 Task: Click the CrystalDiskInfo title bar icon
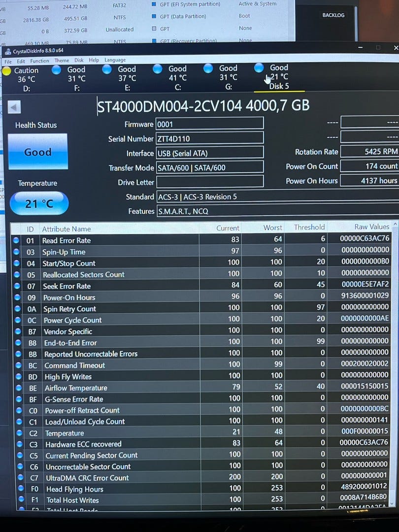point(8,52)
